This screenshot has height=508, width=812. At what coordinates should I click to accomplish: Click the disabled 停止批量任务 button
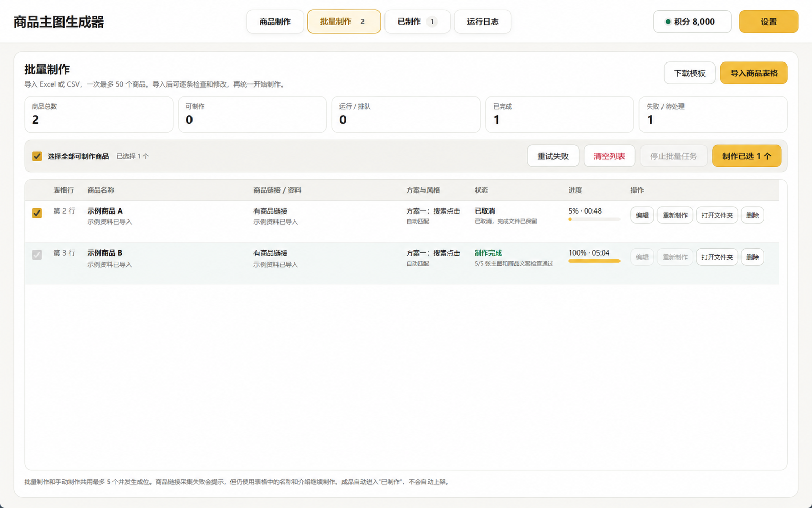coord(673,156)
